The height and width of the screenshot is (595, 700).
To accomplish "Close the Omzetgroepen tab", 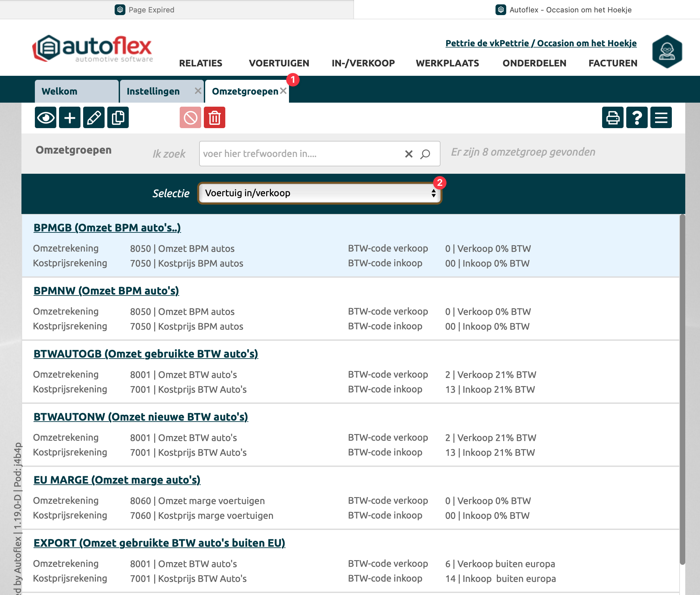I will [x=283, y=91].
